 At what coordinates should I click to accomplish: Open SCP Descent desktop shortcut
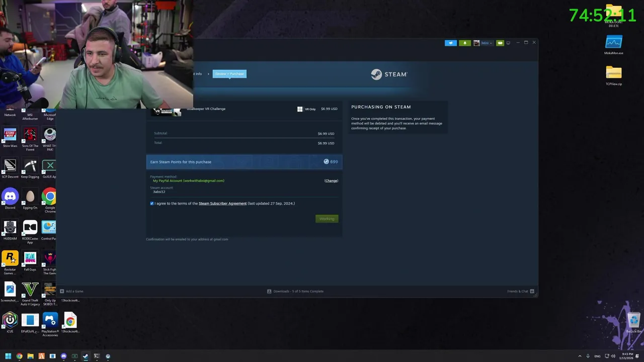point(10,169)
